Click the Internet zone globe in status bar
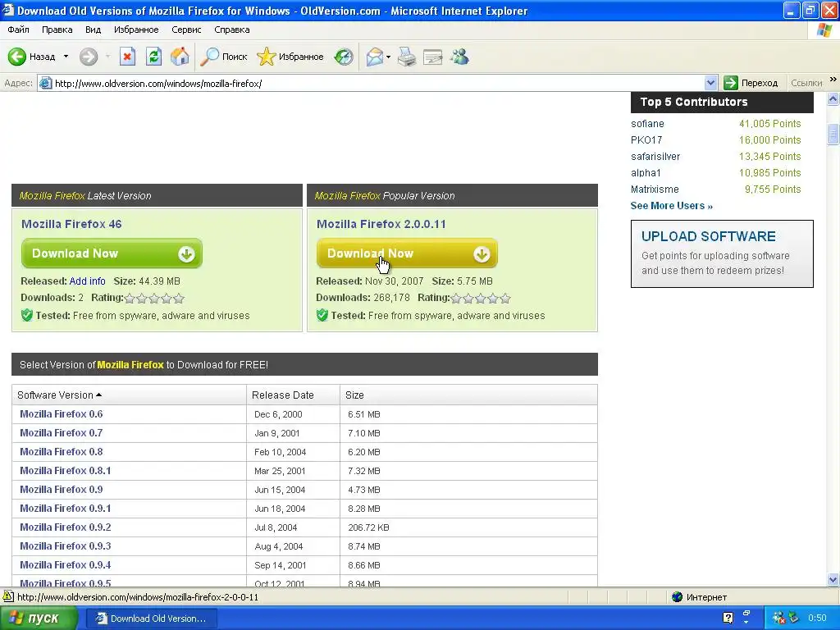Viewport: 840px width, 630px height. click(677, 597)
